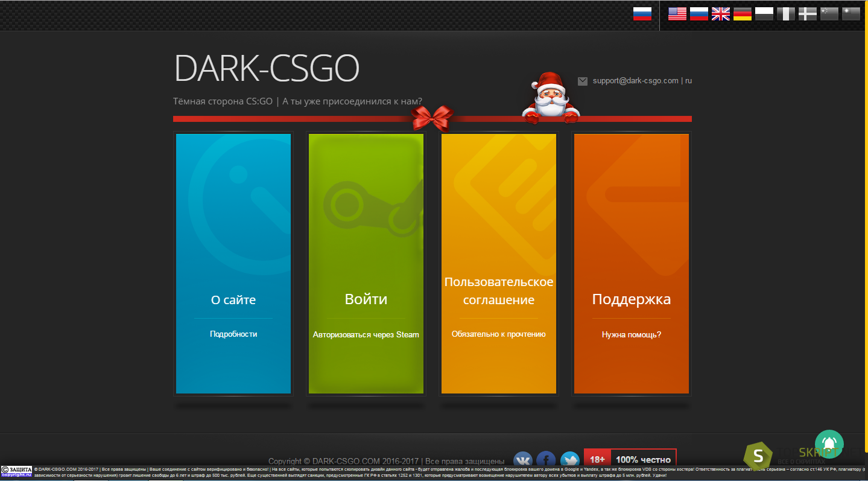This screenshot has width=868, height=481.
Task: Choose the greyed flag with a sun emblem
Action: click(851, 14)
